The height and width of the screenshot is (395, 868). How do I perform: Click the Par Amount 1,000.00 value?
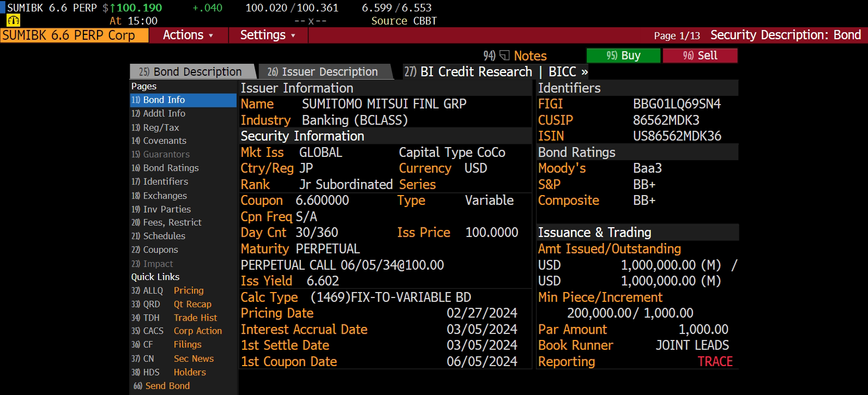click(703, 330)
